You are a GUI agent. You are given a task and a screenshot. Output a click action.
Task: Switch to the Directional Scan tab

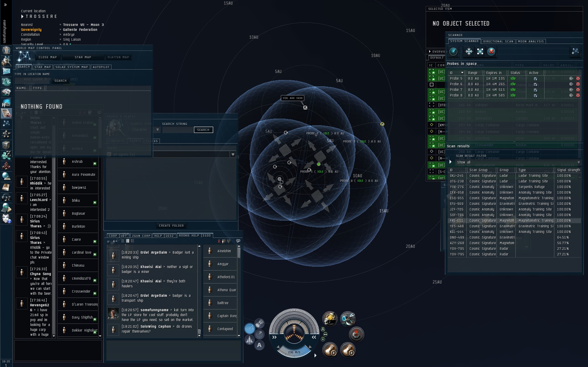tap(498, 41)
